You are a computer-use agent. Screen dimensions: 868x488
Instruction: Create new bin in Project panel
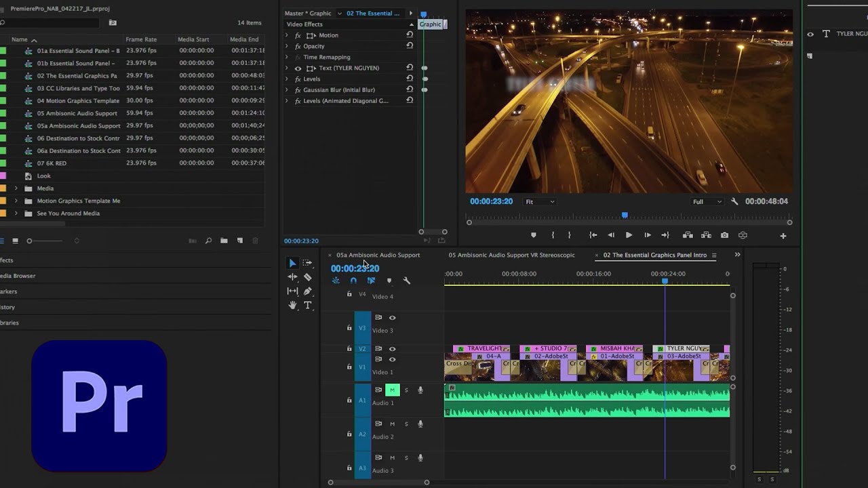click(224, 241)
